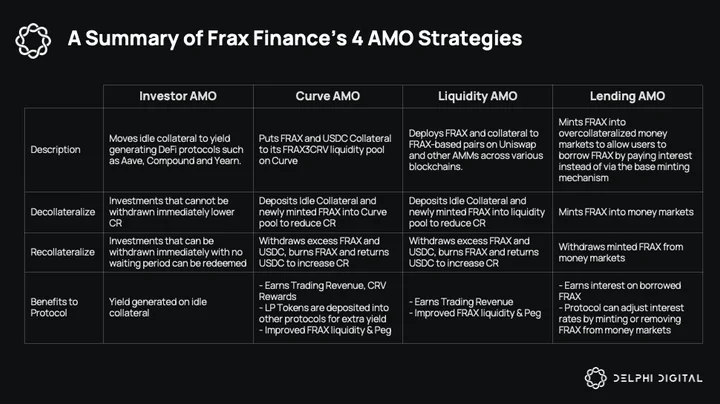Click the Delphi logo beside the title
The image size is (720, 404).
33,40
